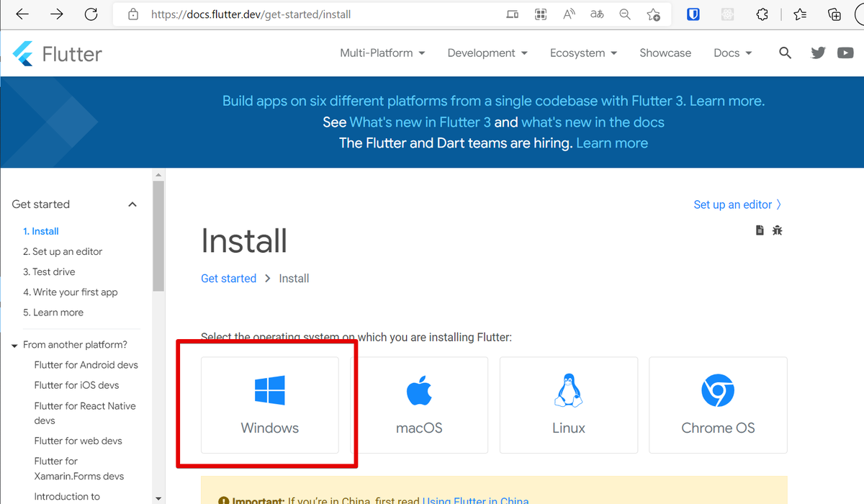Open the Collections icon
Screen dimensions: 864x504
[834, 14]
